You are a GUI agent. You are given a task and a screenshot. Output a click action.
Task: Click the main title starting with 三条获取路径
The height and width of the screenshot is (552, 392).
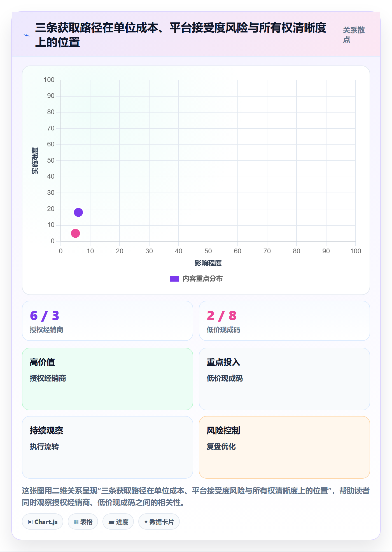click(x=181, y=35)
